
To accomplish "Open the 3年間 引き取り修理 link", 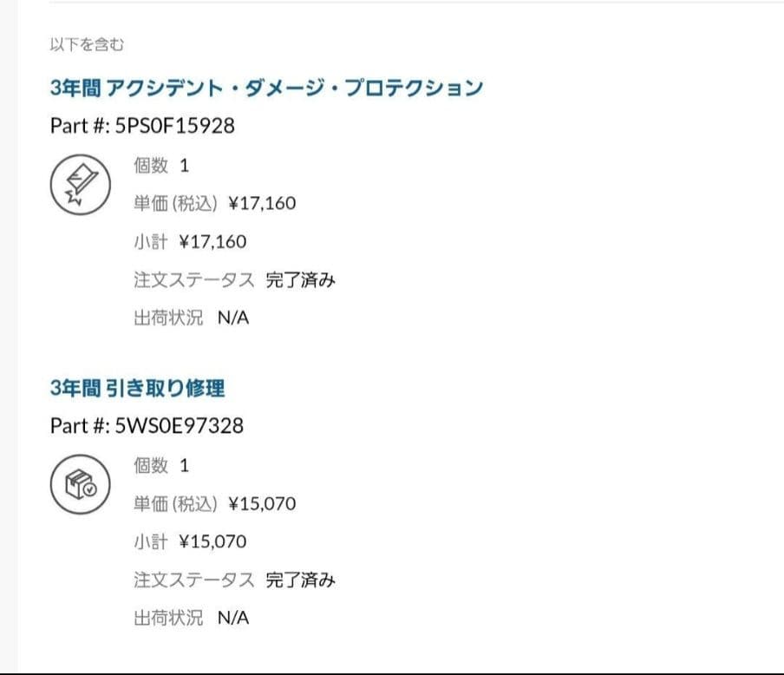I will [x=138, y=388].
